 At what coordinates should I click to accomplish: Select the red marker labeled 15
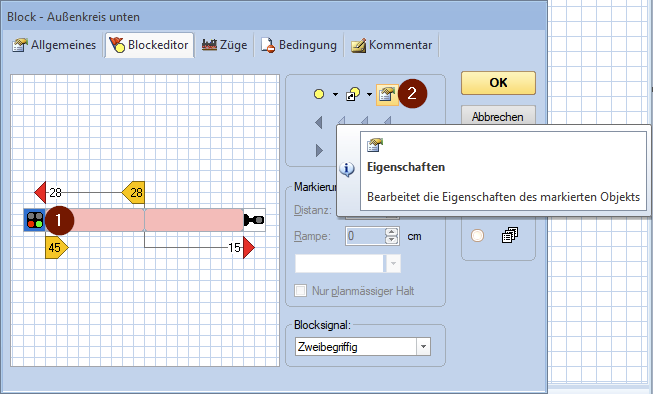click(249, 247)
